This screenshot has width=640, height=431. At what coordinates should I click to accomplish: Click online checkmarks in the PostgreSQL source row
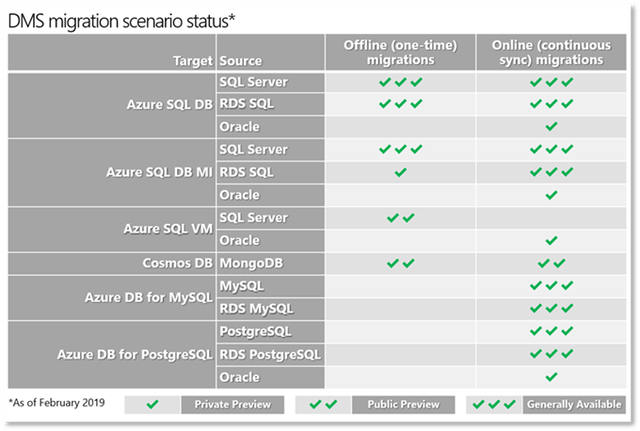click(551, 331)
